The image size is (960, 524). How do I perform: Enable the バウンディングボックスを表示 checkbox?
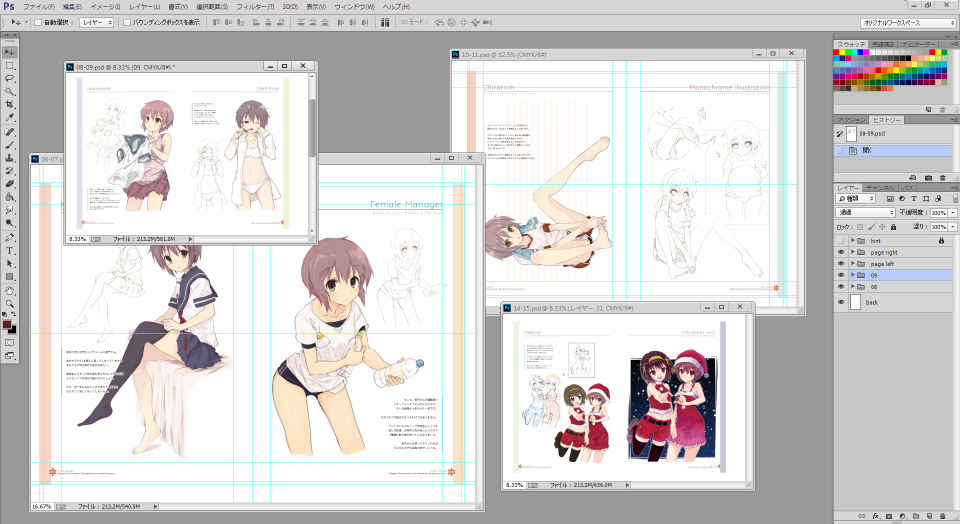tap(127, 23)
